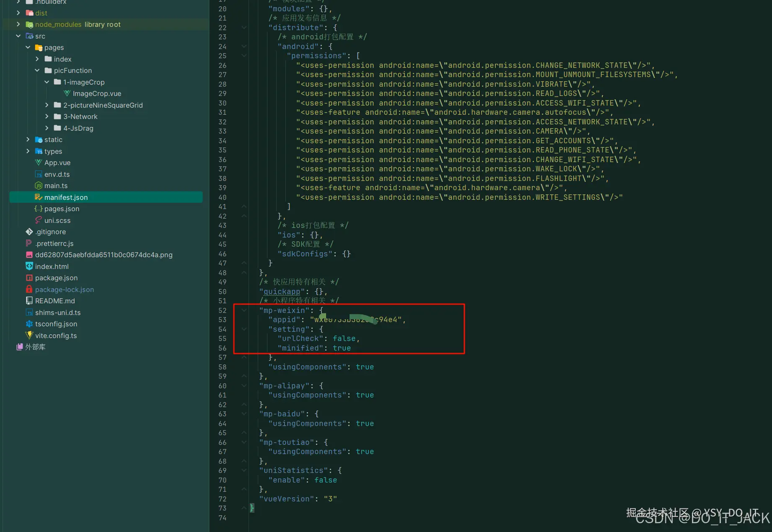Click the image icon of the PNG file
This screenshot has height=532, width=772.
(29, 255)
